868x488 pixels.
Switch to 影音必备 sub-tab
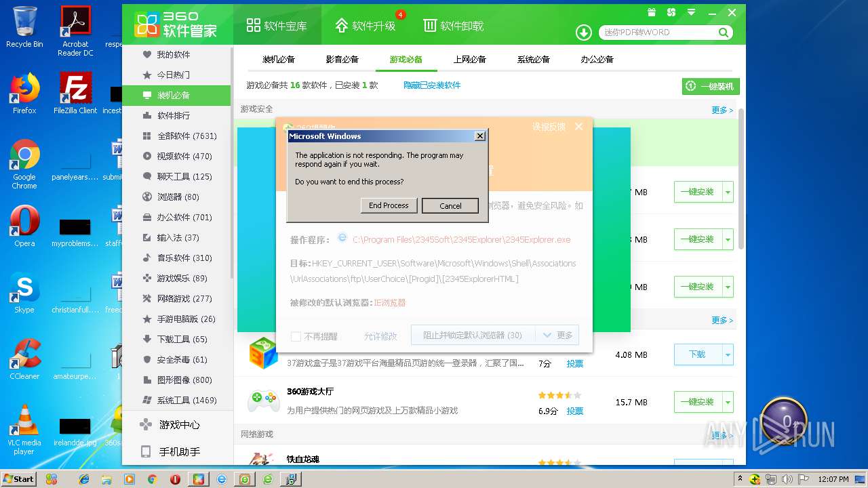point(342,59)
